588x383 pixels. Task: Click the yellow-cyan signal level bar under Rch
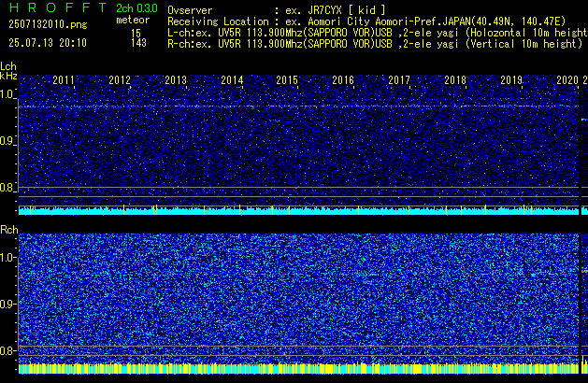point(298,369)
